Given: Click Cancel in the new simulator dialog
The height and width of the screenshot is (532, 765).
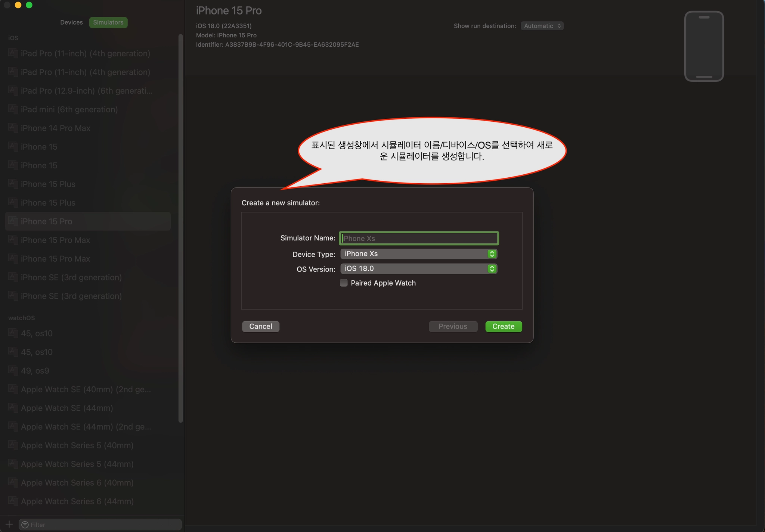Looking at the screenshot, I should [260, 326].
